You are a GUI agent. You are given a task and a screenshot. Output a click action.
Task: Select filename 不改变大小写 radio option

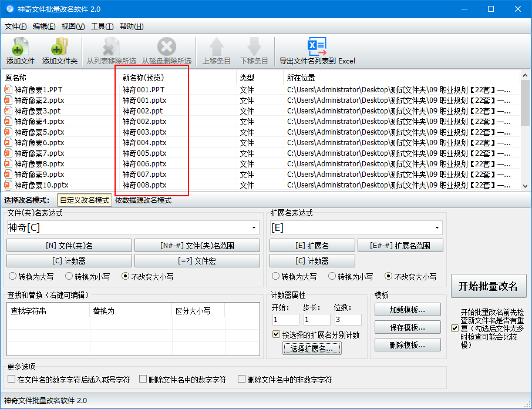(125, 276)
